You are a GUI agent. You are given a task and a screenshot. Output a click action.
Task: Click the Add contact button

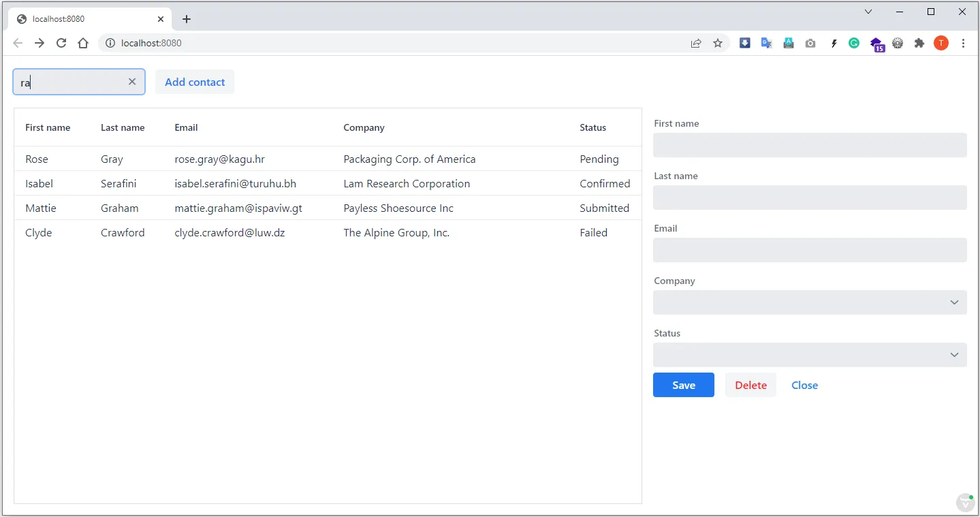tap(195, 82)
